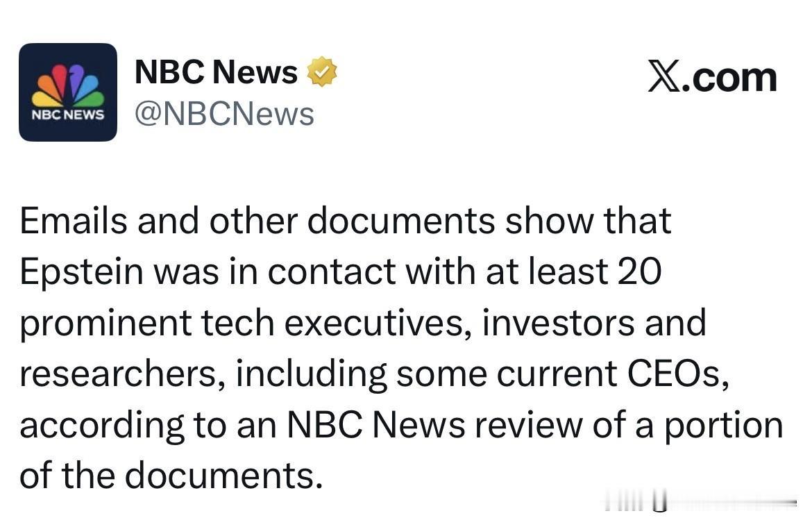Click the NBC News profile avatar
This screenshot has width=812, height=527.
(x=68, y=92)
